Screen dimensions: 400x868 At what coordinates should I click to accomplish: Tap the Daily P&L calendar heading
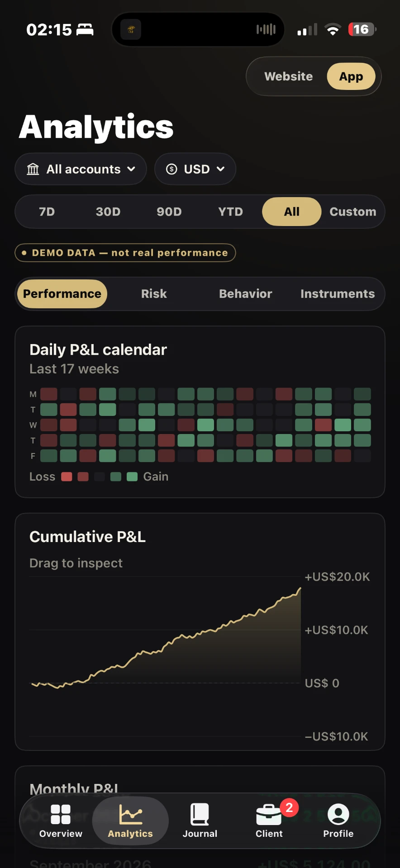[x=98, y=349]
